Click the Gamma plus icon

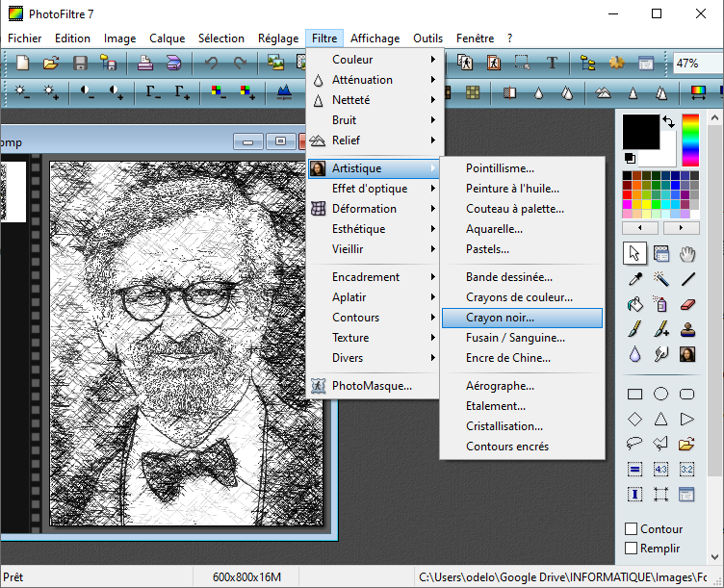pyautogui.click(x=182, y=92)
